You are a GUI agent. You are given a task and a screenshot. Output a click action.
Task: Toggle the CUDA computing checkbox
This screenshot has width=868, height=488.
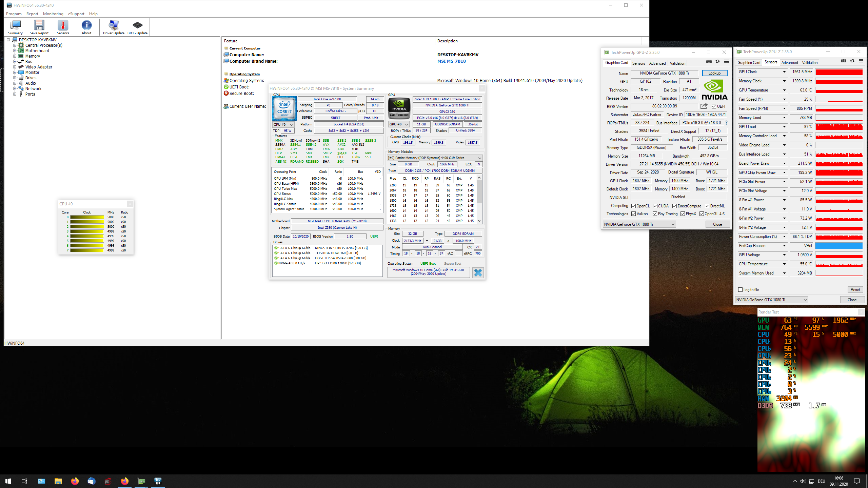tap(655, 206)
